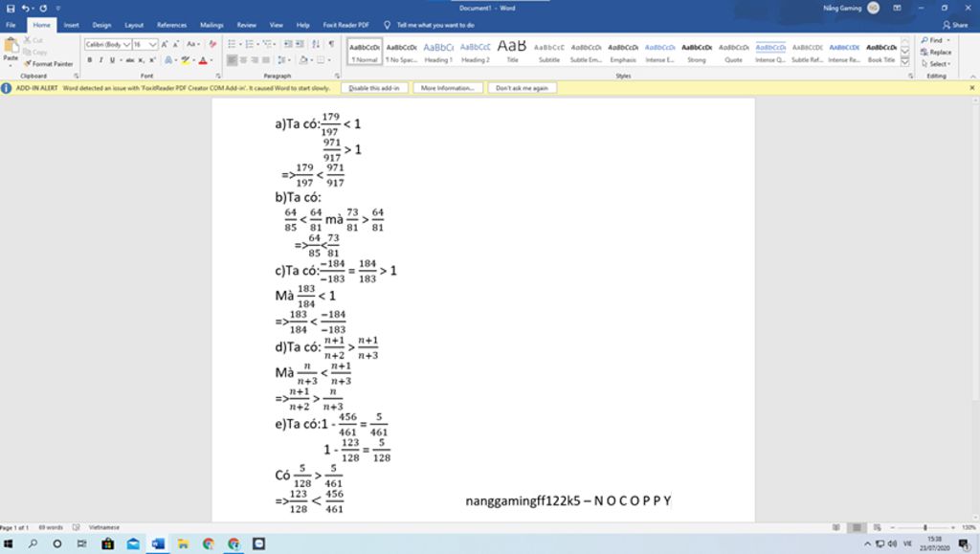This screenshot has height=554, width=980.
Task: Expand the Styles gallery more arrow
Action: click(904, 62)
